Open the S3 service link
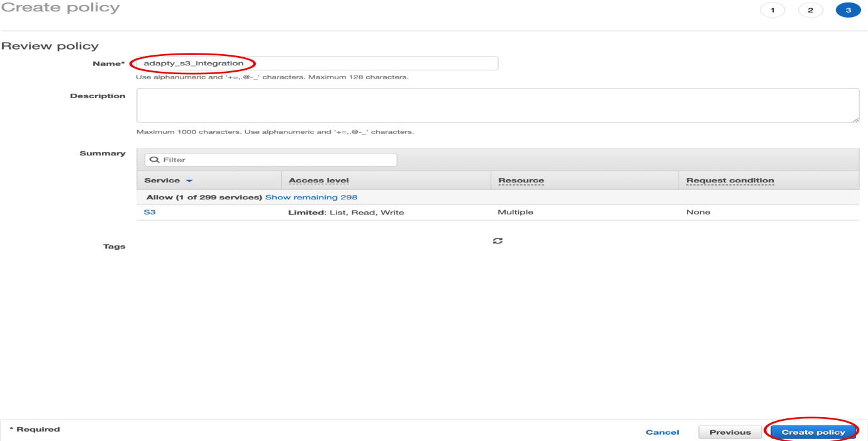Image resolution: width=868 pixels, height=441 pixels. pos(150,212)
